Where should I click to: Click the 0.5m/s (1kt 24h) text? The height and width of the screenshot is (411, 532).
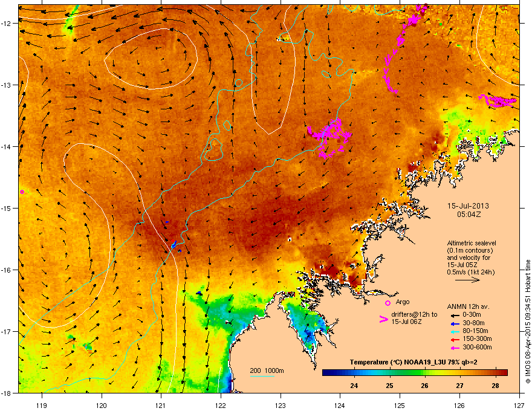[x=470, y=272]
